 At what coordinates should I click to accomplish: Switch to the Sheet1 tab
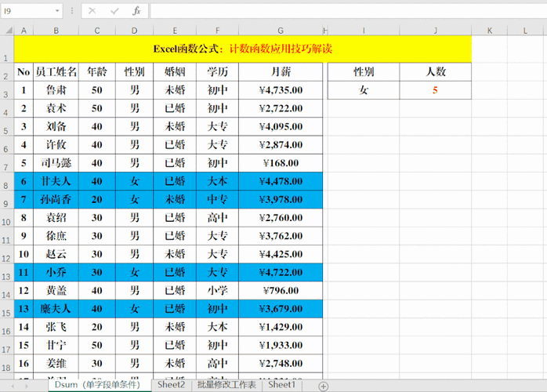click(x=282, y=385)
